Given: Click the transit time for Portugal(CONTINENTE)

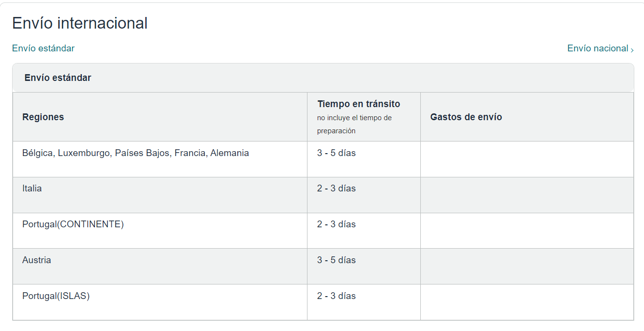Looking at the screenshot, I should pos(337,224).
